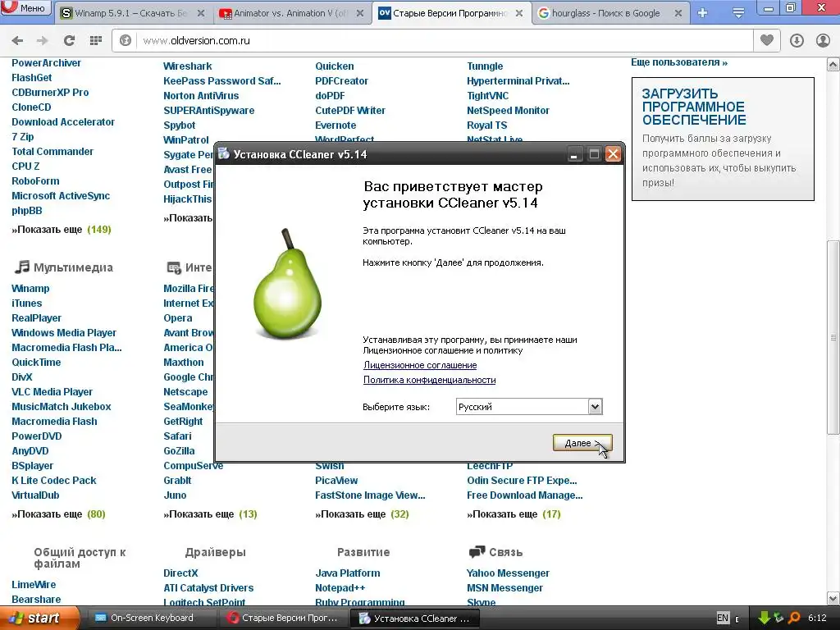Open the Quicken link
Screen dimensions: 840x630
tap(335, 66)
